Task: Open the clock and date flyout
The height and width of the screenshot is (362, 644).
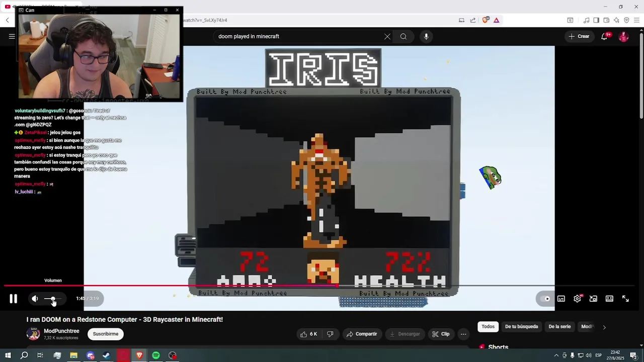Action: click(615, 355)
